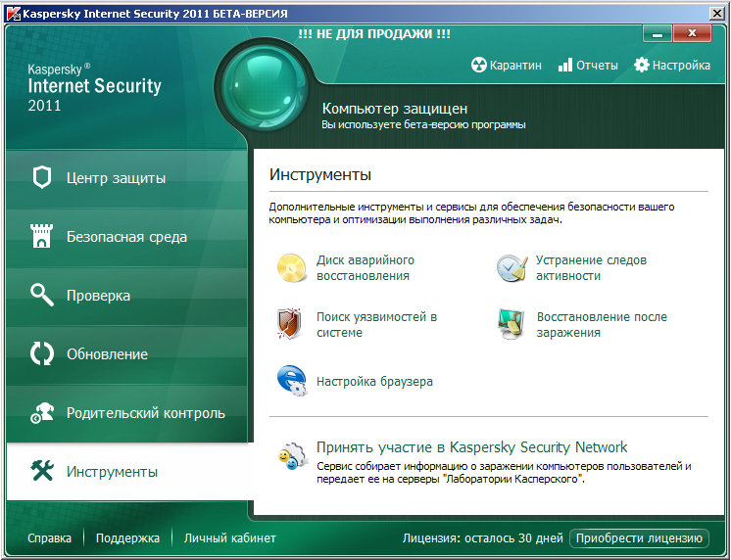Click the golden rescue disk icon
Image resolution: width=731 pixels, height=560 pixels.
(x=291, y=267)
